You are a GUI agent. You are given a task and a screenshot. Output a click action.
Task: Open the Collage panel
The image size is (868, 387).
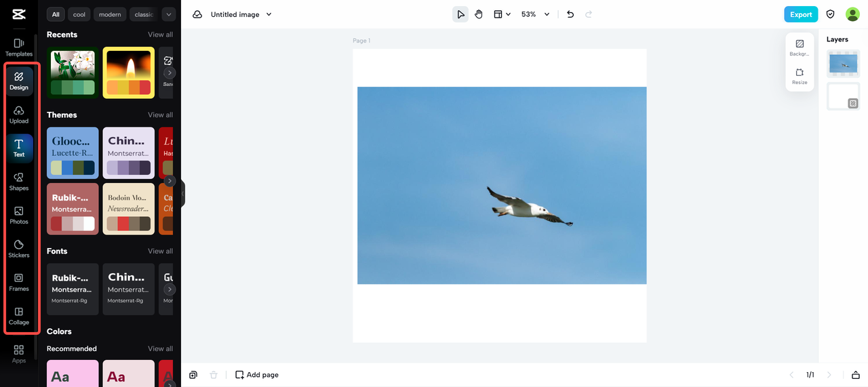[18, 316]
